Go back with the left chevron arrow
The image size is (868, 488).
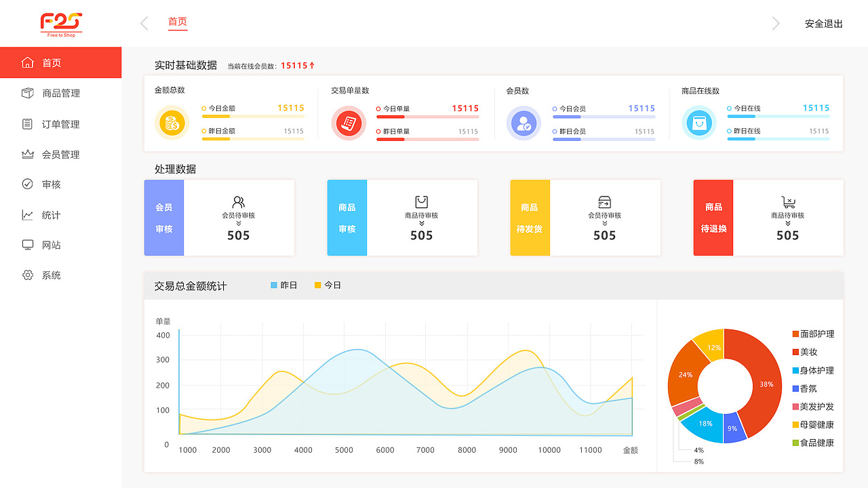(x=144, y=24)
